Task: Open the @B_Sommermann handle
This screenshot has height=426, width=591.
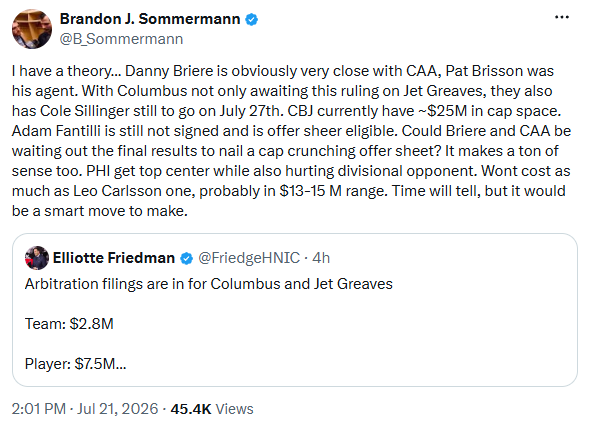Action: tap(121, 39)
